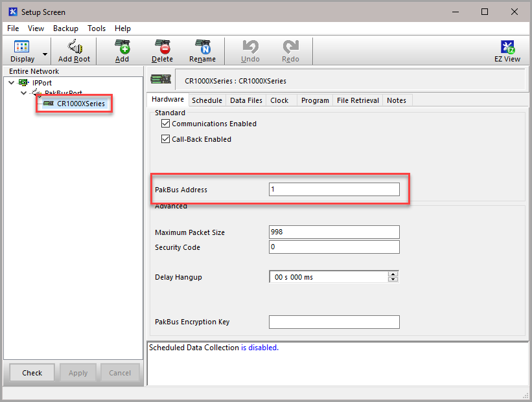Image resolution: width=532 pixels, height=402 pixels.
Task: Click the Undo toolbar icon
Action: (250, 47)
